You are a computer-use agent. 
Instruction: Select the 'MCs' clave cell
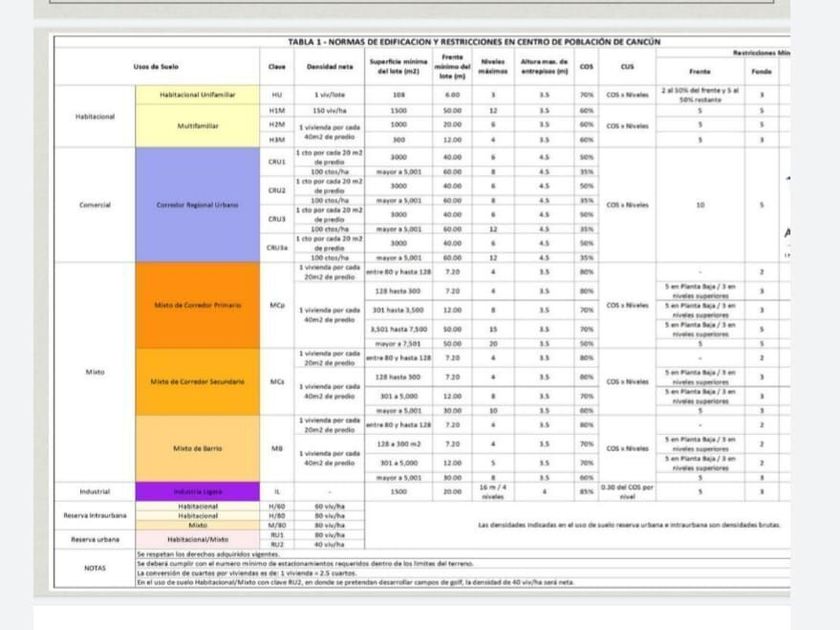276,382
